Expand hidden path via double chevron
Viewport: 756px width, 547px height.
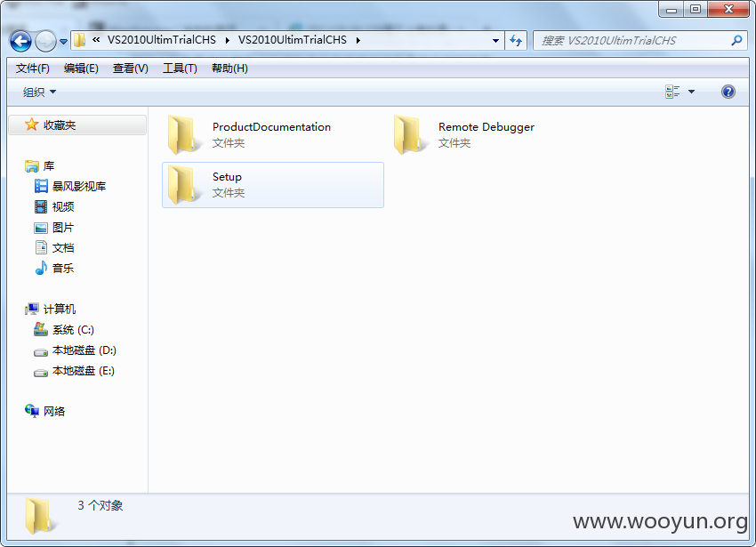(x=96, y=40)
